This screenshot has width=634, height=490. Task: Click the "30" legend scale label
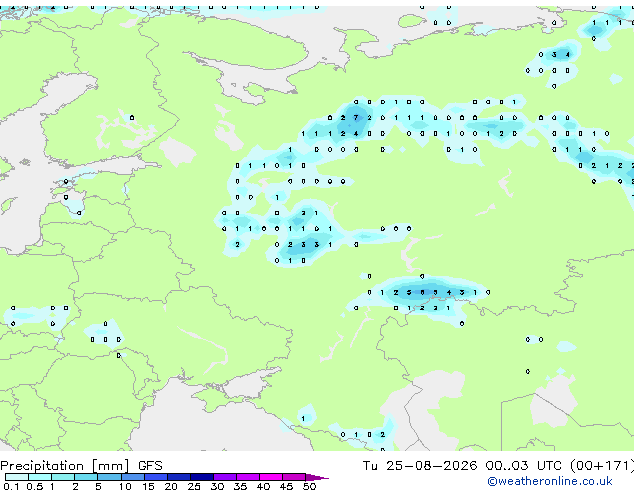coord(217,486)
